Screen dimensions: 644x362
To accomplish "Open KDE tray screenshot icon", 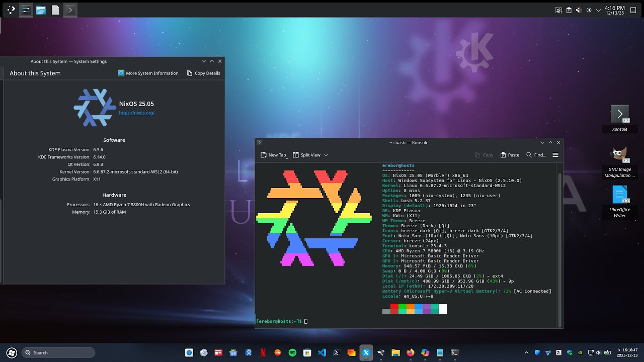I will click(558, 10).
